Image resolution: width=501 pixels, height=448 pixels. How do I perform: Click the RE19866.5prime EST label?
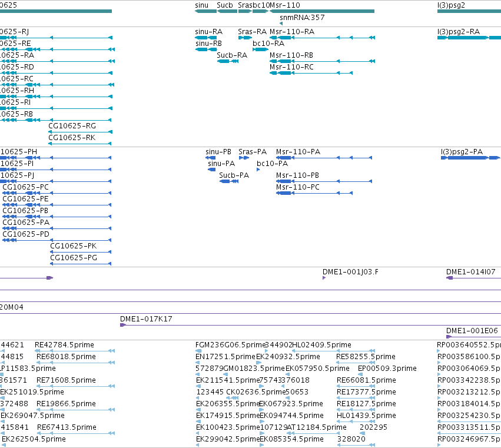click(x=66, y=404)
